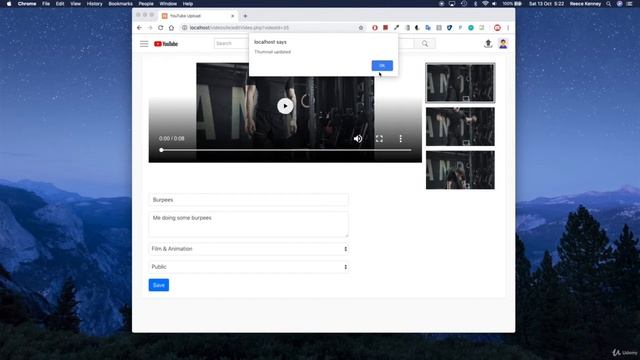Open Chrome three-dot menu
This screenshot has width=640, height=360.
(x=508, y=28)
